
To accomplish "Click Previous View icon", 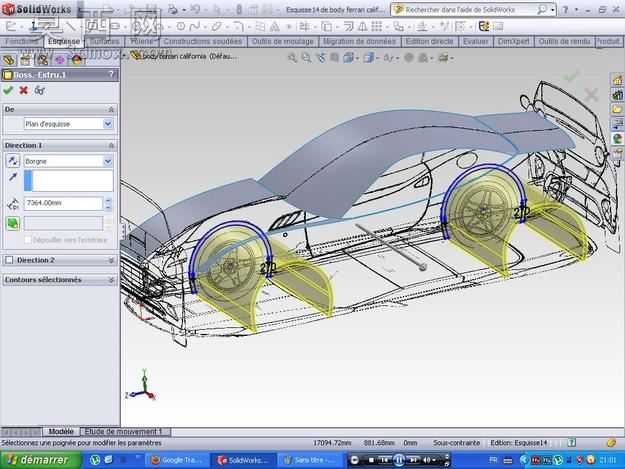I will (x=321, y=58).
